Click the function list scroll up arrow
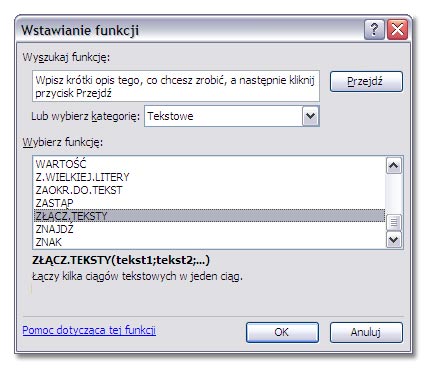The image size is (427, 368). (394, 166)
